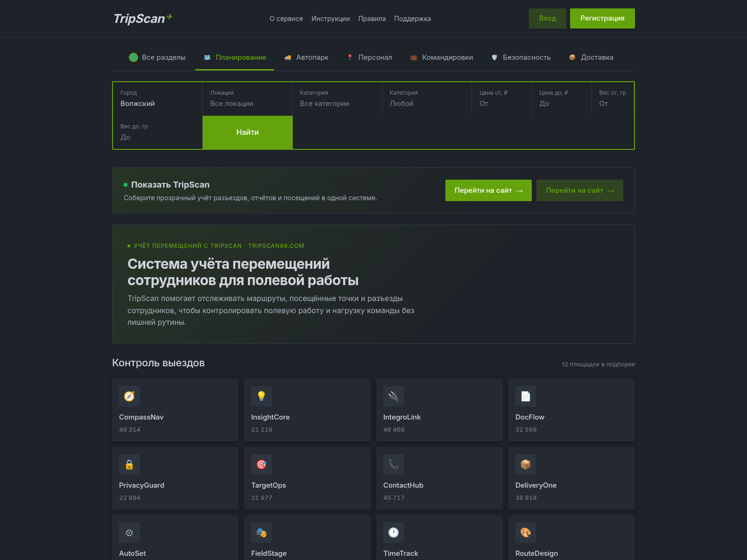Select the Доставка tab
Viewport: 747px width, 560px height.
591,57
